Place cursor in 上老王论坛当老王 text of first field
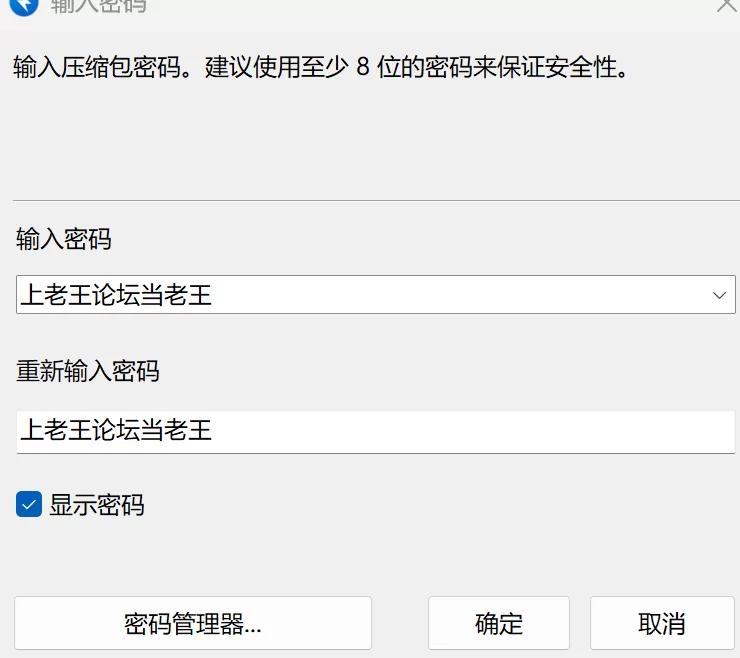 coord(116,295)
